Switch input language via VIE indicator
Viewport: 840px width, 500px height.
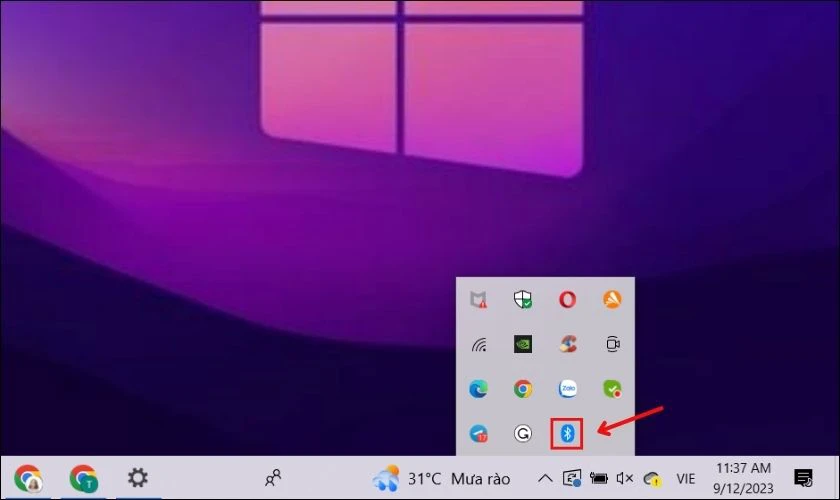pyautogui.click(x=686, y=479)
